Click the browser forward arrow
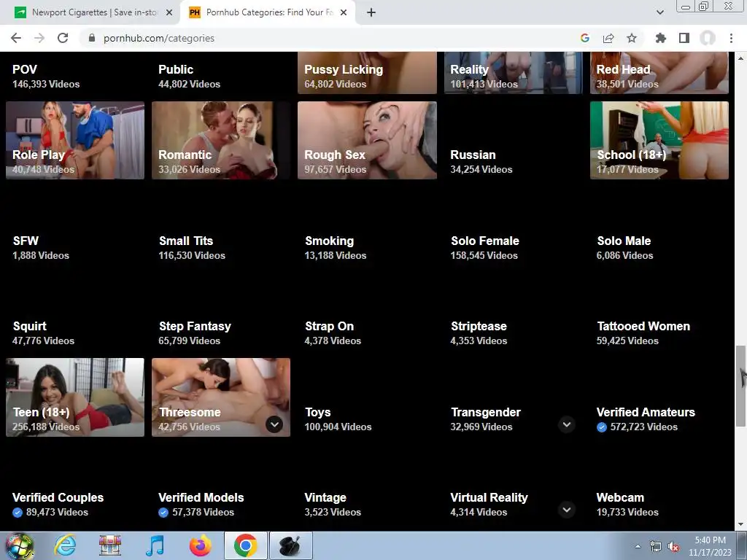 click(39, 38)
